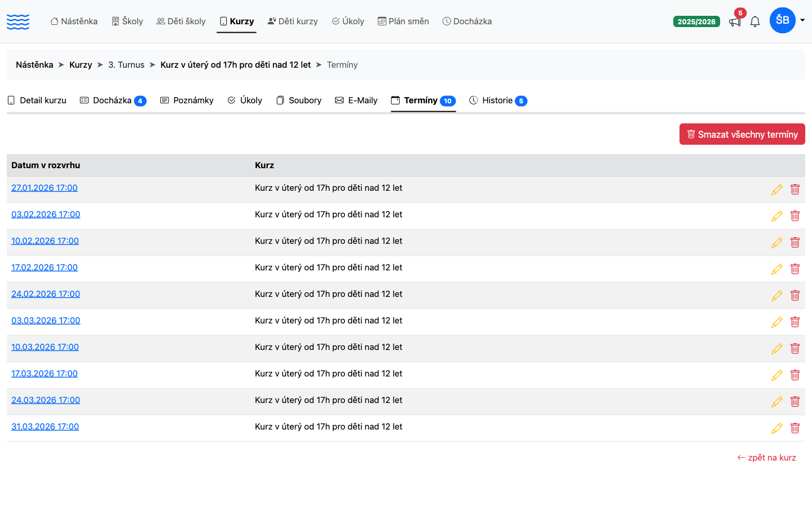Delete the 10.03.2026 term with trash icon
812x508 pixels.
[795, 349]
